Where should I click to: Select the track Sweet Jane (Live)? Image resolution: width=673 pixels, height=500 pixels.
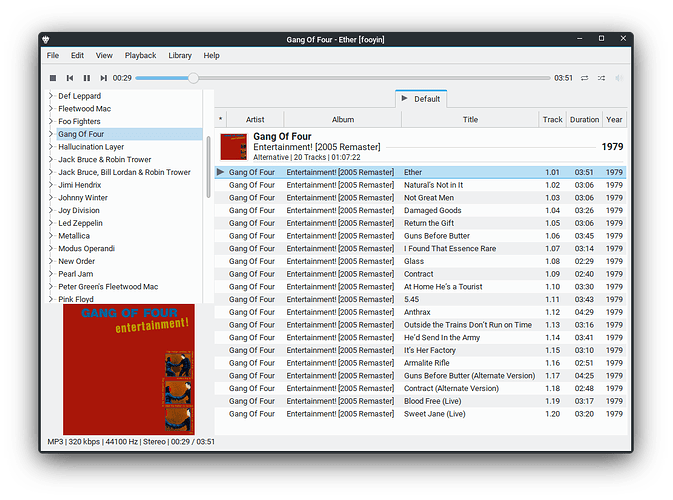click(421, 414)
